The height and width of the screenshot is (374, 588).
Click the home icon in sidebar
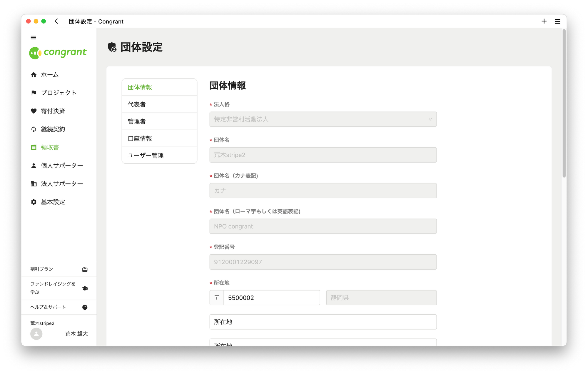(x=34, y=75)
